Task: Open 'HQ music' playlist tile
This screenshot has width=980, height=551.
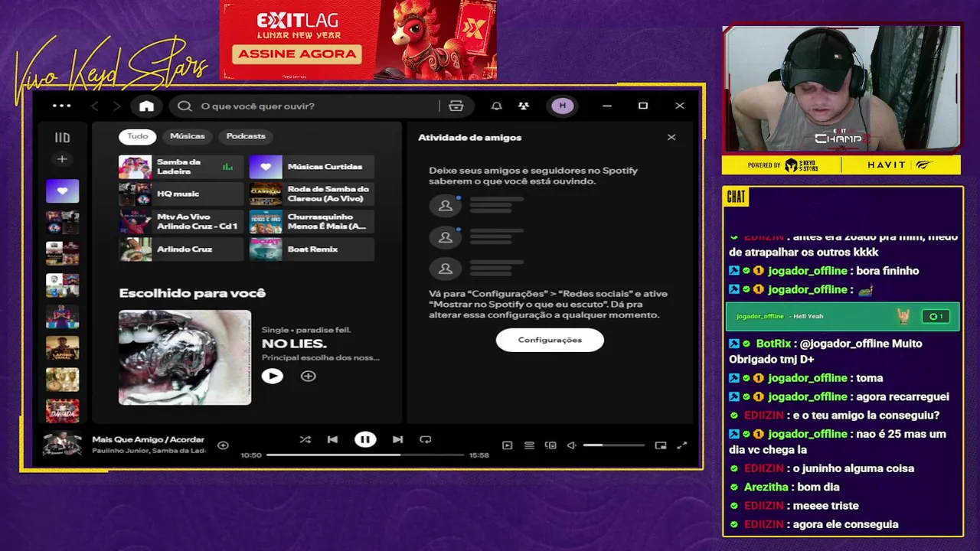Action: 181,194
